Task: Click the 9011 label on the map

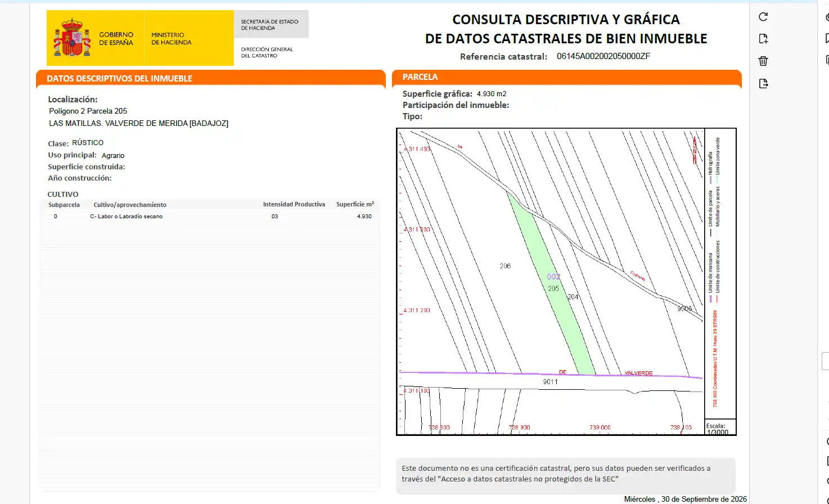Action: pyautogui.click(x=551, y=382)
